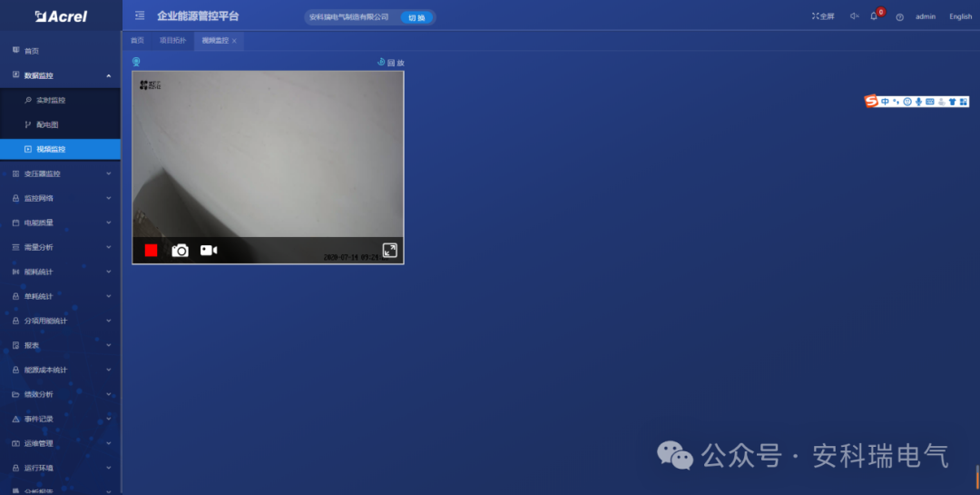Switch to the 项目拓扑 tab
This screenshot has width=980, height=495.
coord(172,41)
